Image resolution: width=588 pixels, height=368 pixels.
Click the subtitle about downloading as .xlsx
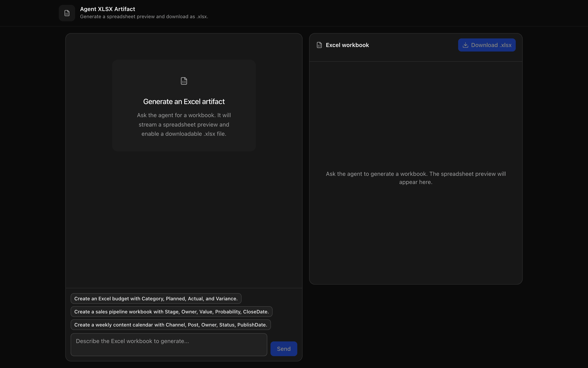(x=144, y=17)
